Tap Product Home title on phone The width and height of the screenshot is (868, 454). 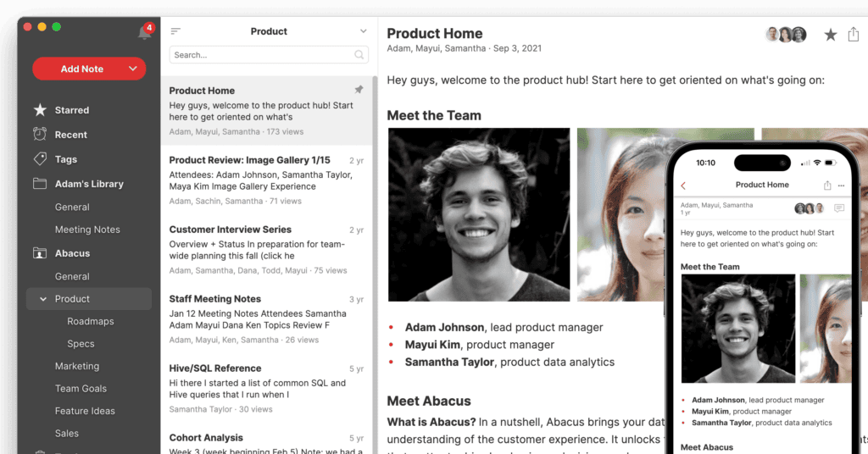(762, 185)
